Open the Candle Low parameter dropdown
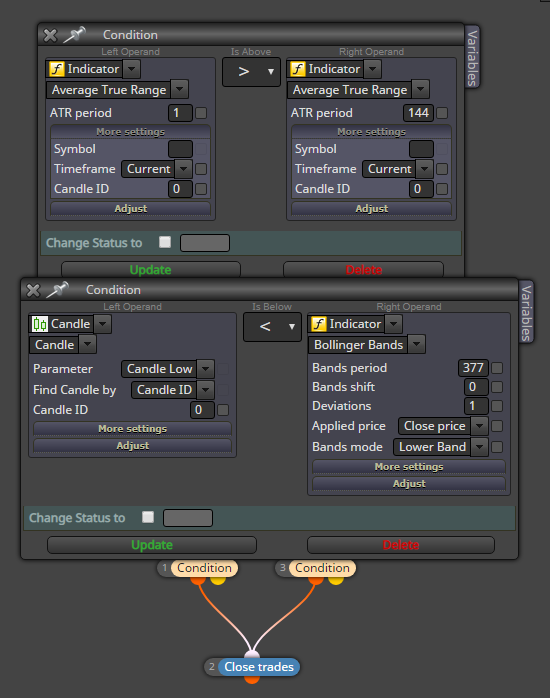The image size is (550, 698). click(x=205, y=369)
